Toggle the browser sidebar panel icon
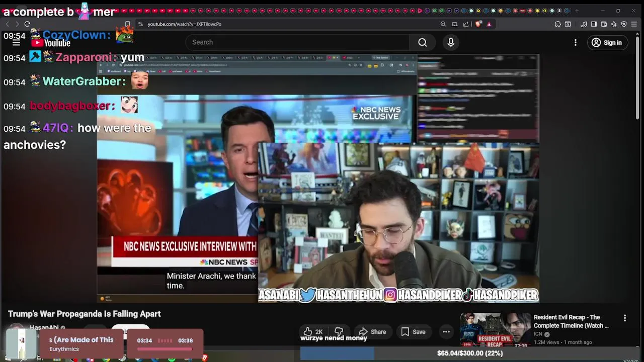 coord(594,24)
